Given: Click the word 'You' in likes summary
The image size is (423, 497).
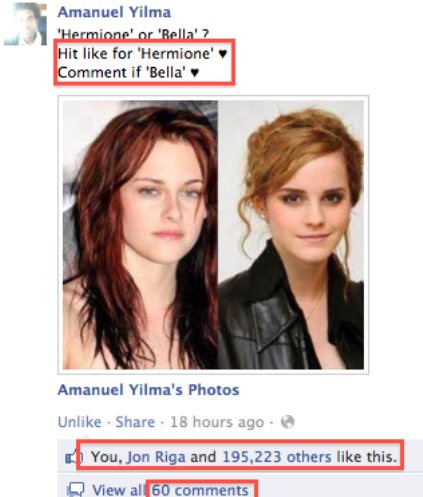Looking at the screenshot, I should 104,457.
